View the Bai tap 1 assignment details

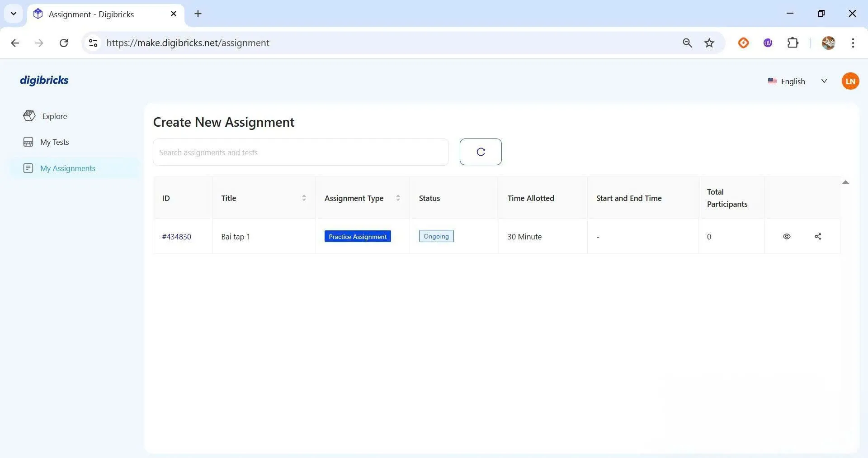tap(786, 236)
